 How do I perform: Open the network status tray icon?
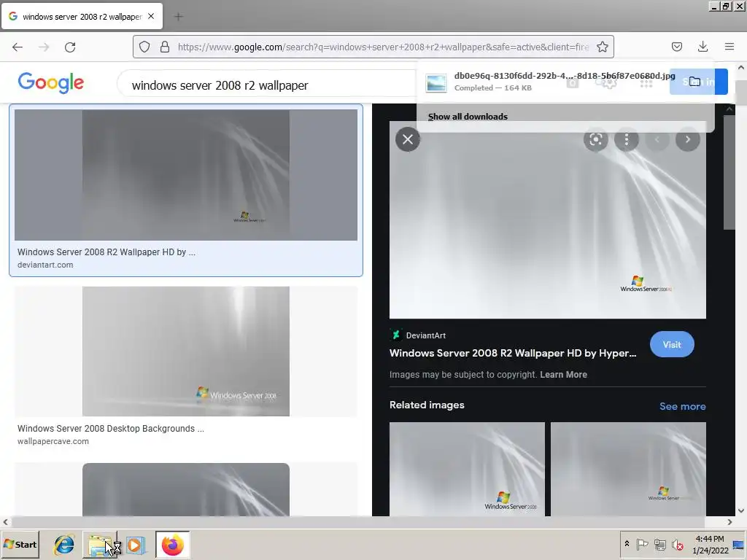click(x=659, y=544)
